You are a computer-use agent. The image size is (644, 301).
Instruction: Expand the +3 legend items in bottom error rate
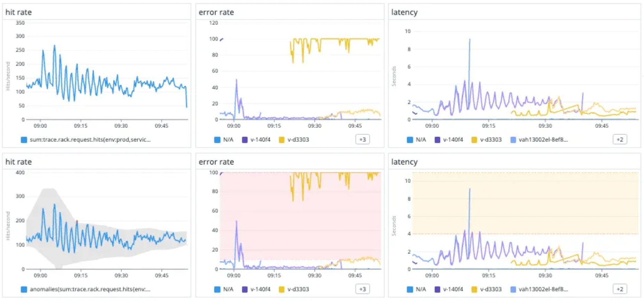coord(362,289)
